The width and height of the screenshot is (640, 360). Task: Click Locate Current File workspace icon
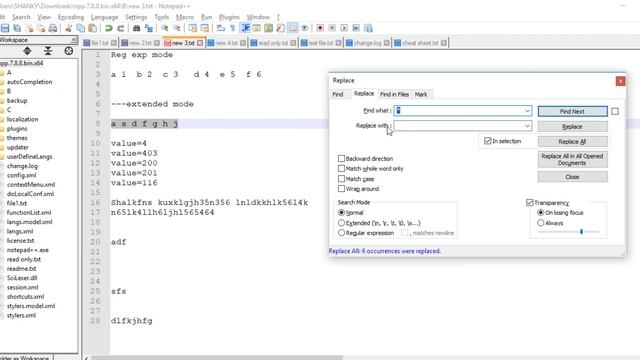coord(69,51)
